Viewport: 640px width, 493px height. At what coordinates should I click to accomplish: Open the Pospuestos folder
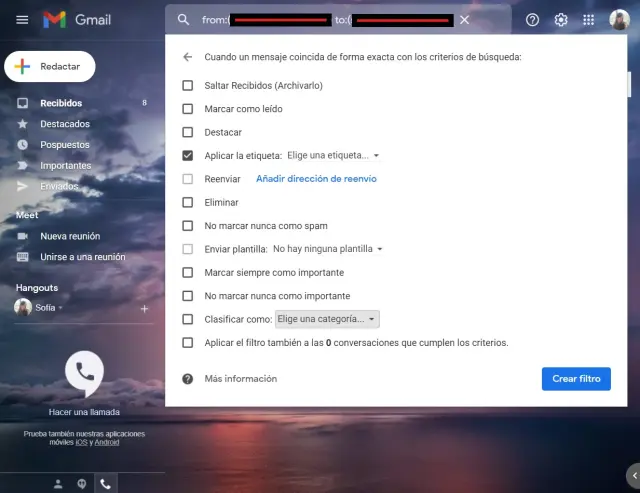click(x=65, y=145)
